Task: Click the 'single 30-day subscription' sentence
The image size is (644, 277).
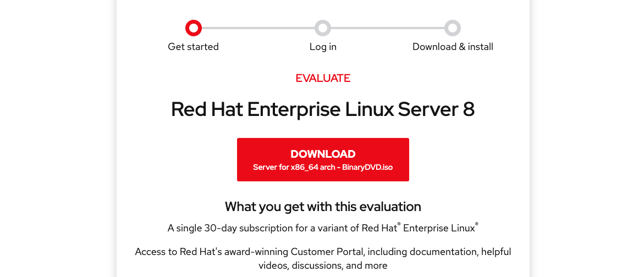Action: [x=323, y=228]
